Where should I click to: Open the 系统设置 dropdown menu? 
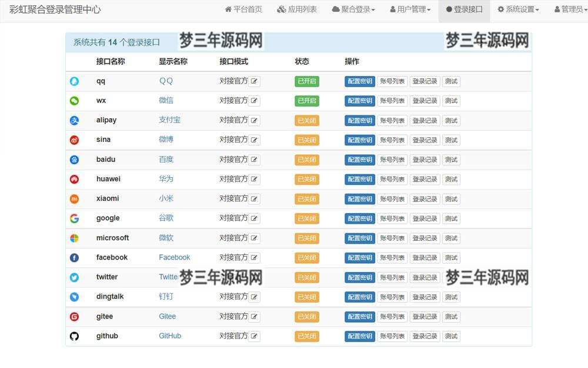tap(518, 10)
